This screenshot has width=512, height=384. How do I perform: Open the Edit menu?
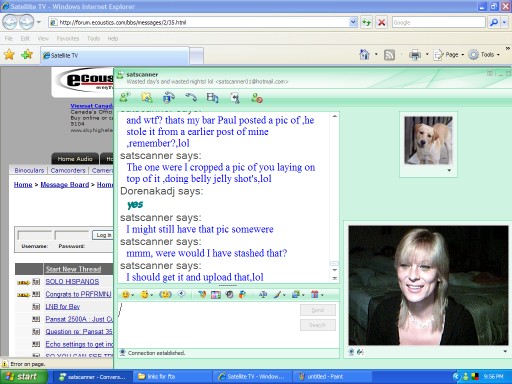[25, 39]
